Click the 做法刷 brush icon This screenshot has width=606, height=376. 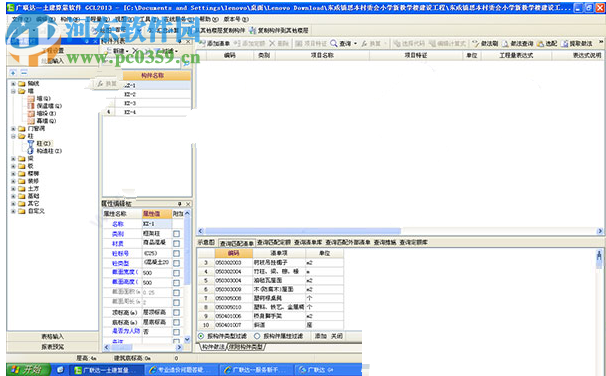475,44
